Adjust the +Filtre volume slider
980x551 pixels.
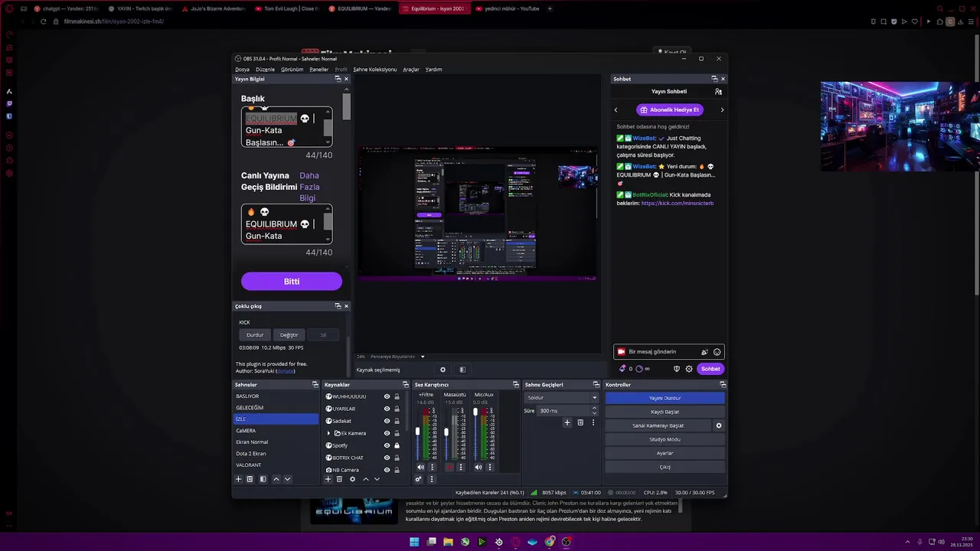point(417,432)
